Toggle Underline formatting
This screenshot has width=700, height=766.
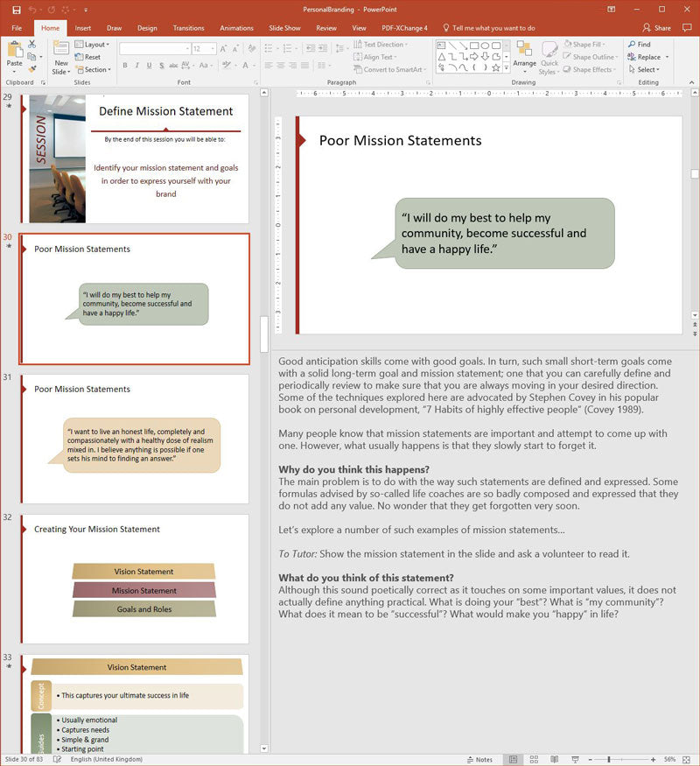149,65
